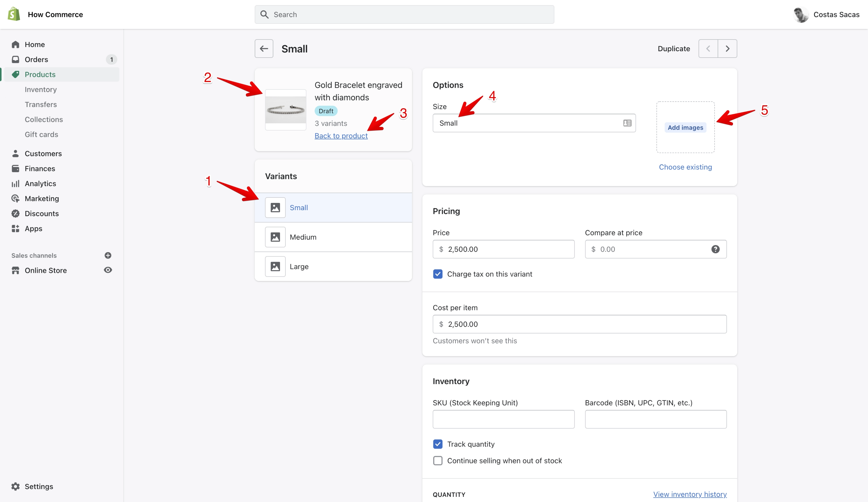
Task: Enable Continue selling when out of stock
Action: 438,461
